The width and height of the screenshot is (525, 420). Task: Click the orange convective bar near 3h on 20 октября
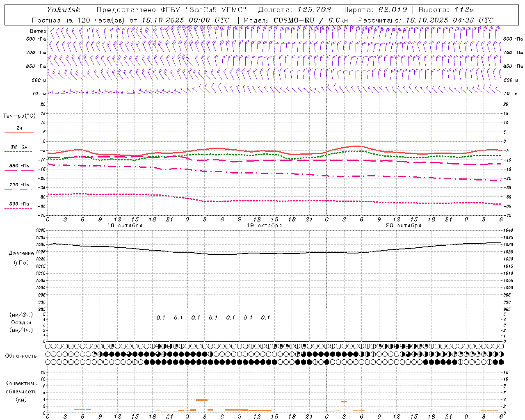pos(344,401)
